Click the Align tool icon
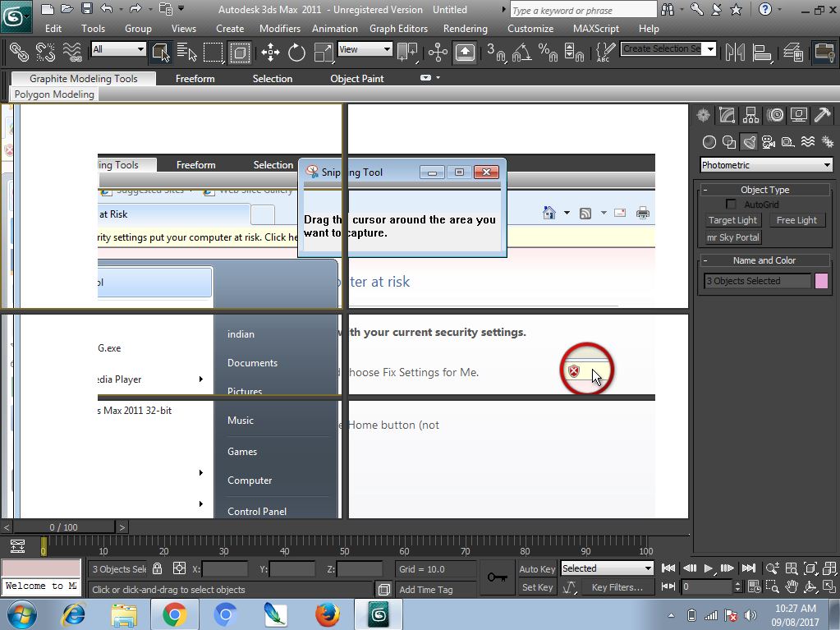 point(762,52)
